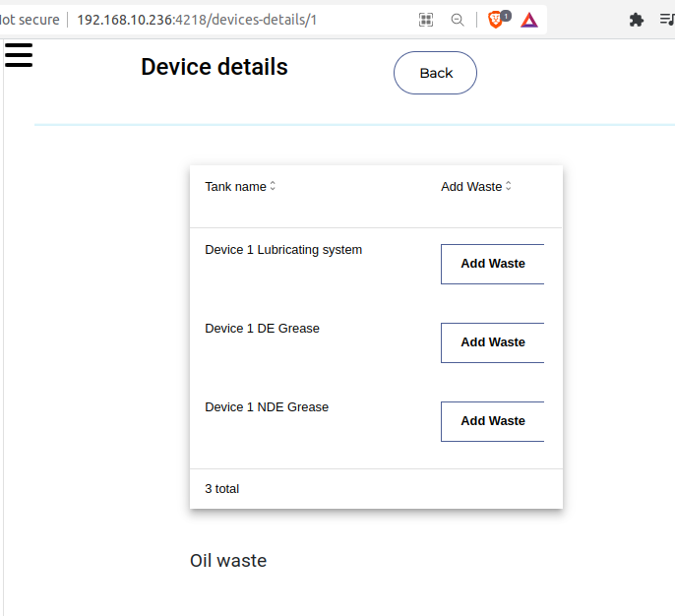Image resolution: width=675 pixels, height=616 pixels.
Task: Add waste for Device 1 Lubricating system
Action: [x=492, y=264]
